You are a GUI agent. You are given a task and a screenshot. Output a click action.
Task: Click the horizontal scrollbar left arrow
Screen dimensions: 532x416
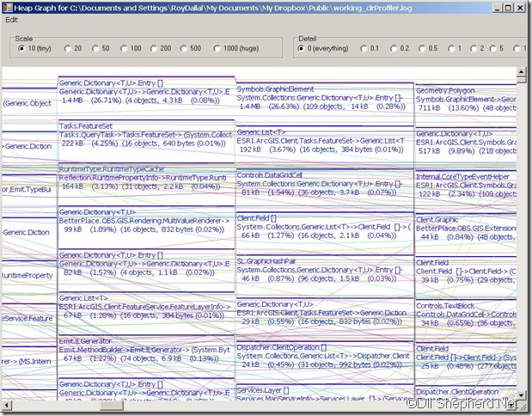point(7,405)
